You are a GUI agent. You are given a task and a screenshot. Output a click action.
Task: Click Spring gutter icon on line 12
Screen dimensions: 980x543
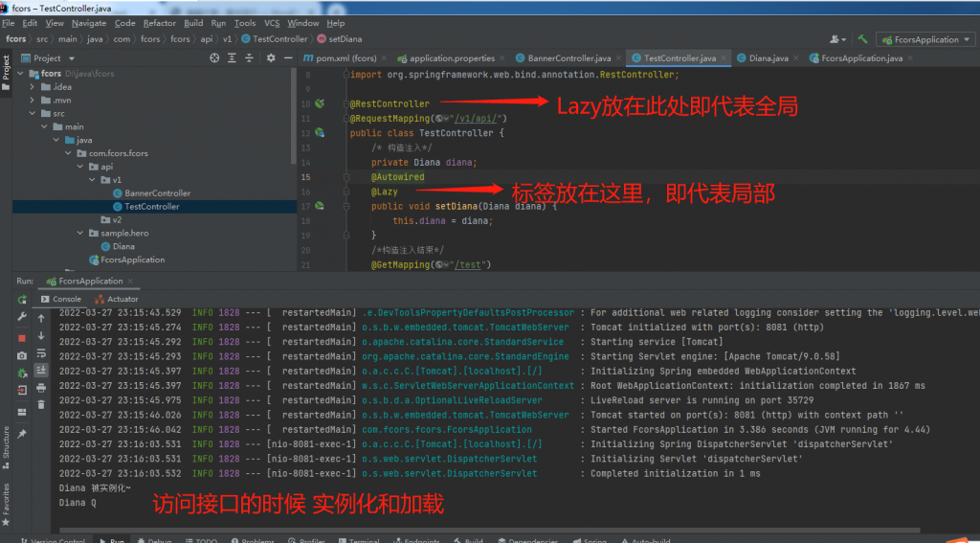pyautogui.click(x=320, y=132)
